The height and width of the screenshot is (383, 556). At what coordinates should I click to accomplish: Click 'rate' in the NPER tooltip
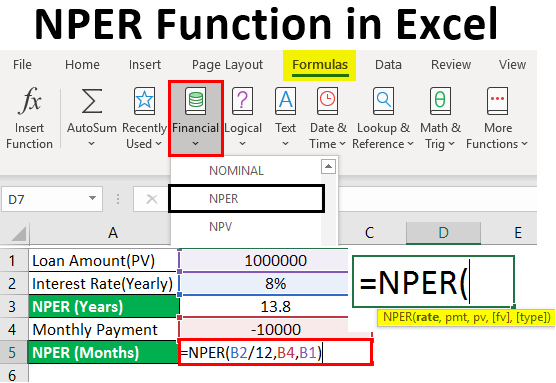[x=427, y=317]
